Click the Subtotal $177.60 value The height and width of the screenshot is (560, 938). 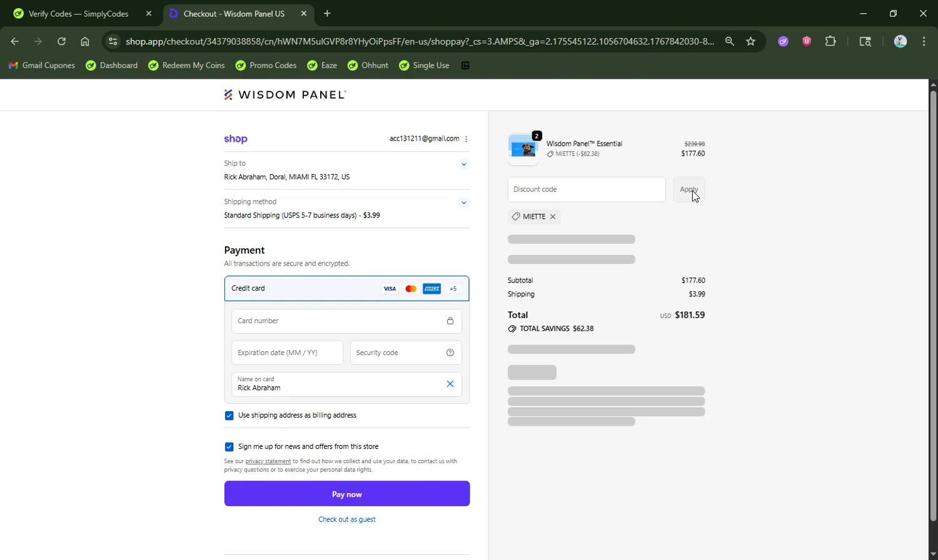[693, 281]
